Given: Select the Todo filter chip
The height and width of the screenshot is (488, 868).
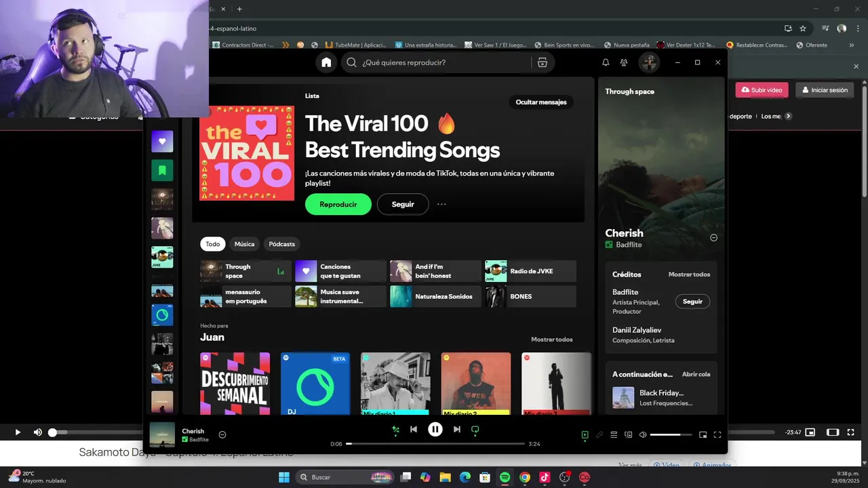Looking at the screenshot, I should point(213,244).
